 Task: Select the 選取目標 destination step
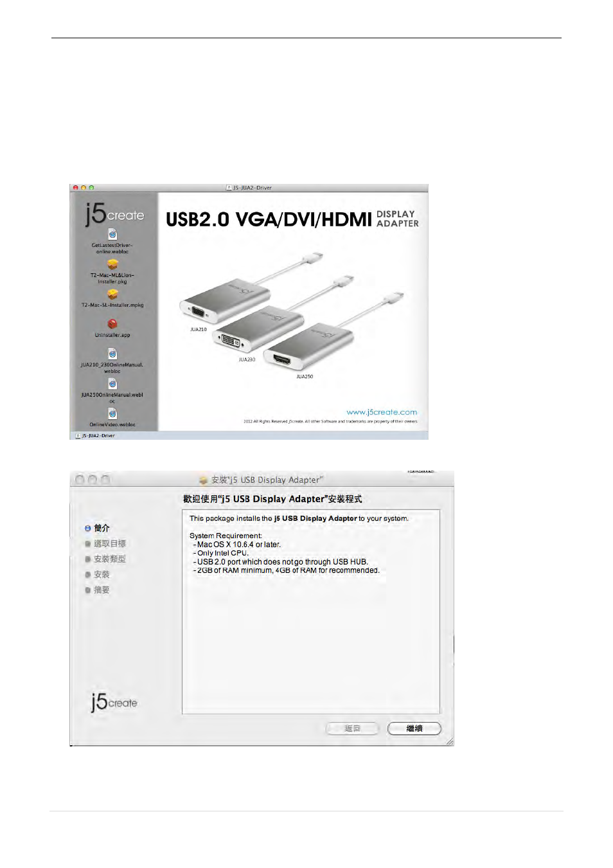click(x=105, y=543)
